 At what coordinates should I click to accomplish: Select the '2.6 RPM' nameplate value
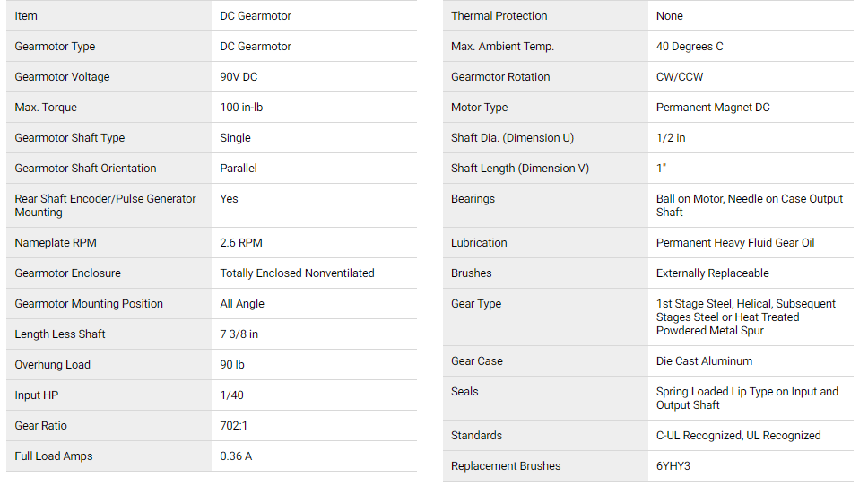[241, 242]
